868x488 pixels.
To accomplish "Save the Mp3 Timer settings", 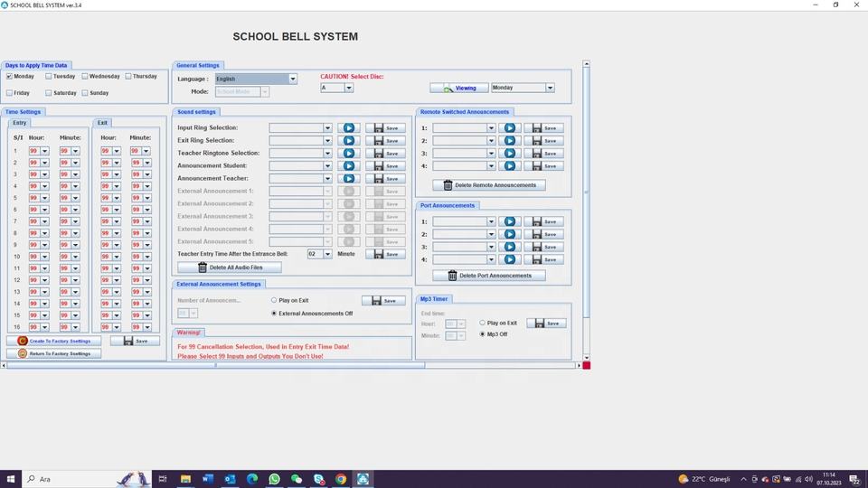I will [x=546, y=324].
